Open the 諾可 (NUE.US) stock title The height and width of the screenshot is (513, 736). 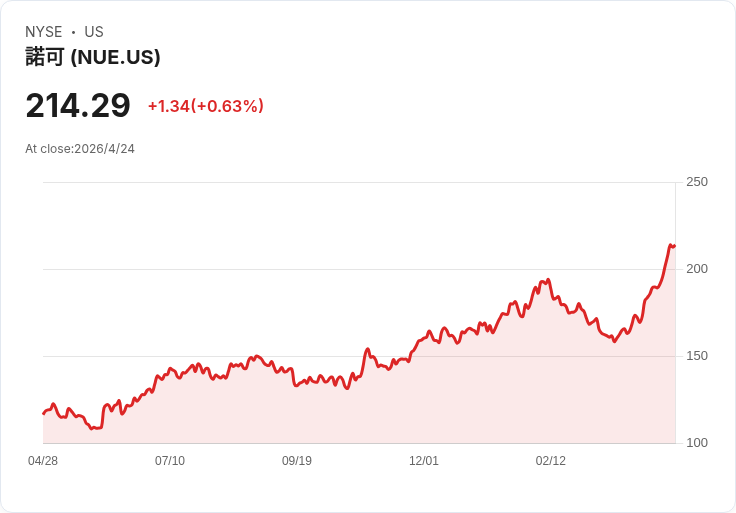point(93,58)
